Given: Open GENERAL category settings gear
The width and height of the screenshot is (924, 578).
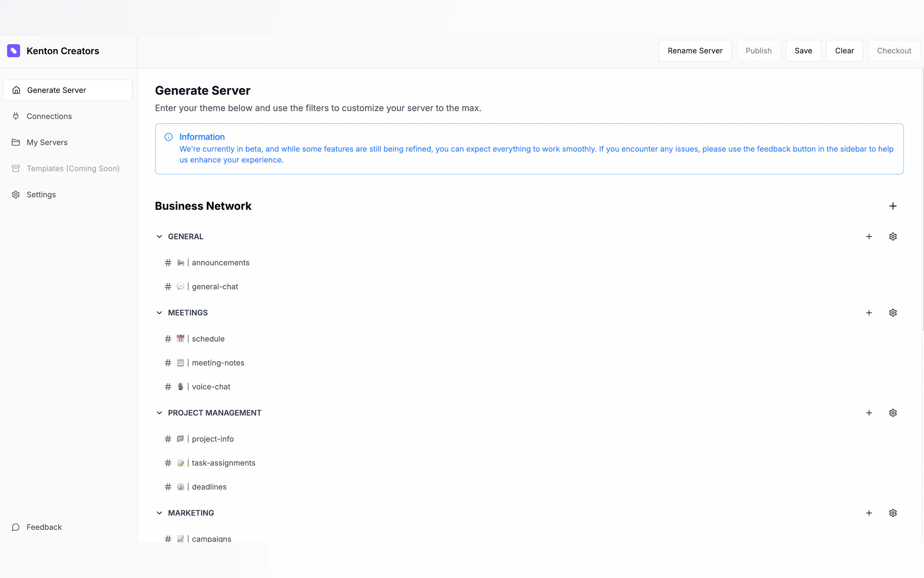Looking at the screenshot, I should pos(892,237).
